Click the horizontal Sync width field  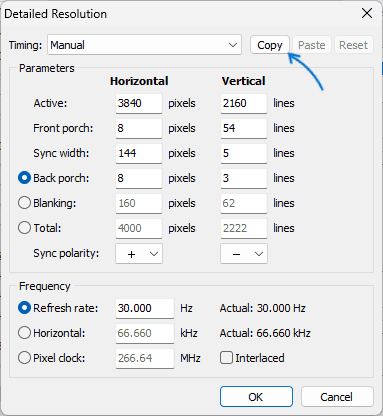[x=139, y=153]
